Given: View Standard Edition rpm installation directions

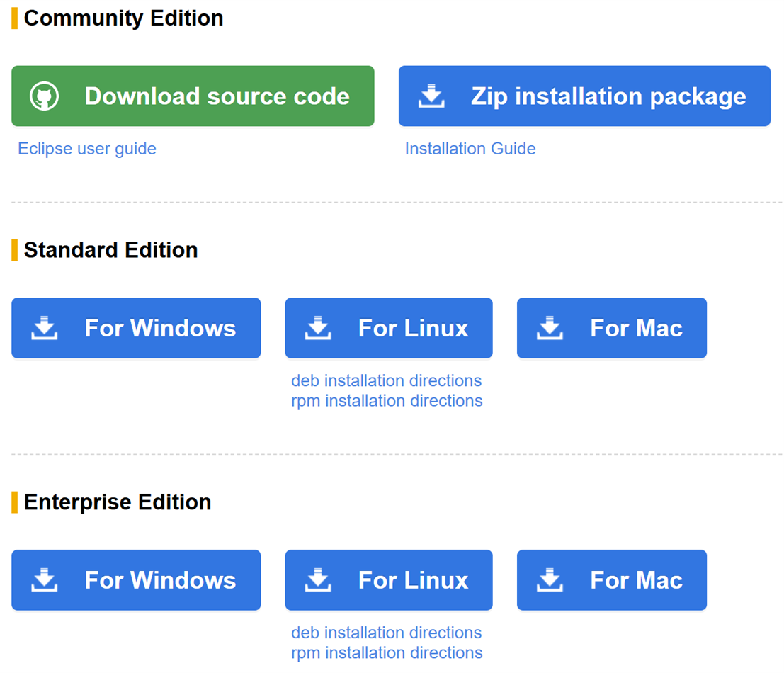Looking at the screenshot, I should (387, 401).
